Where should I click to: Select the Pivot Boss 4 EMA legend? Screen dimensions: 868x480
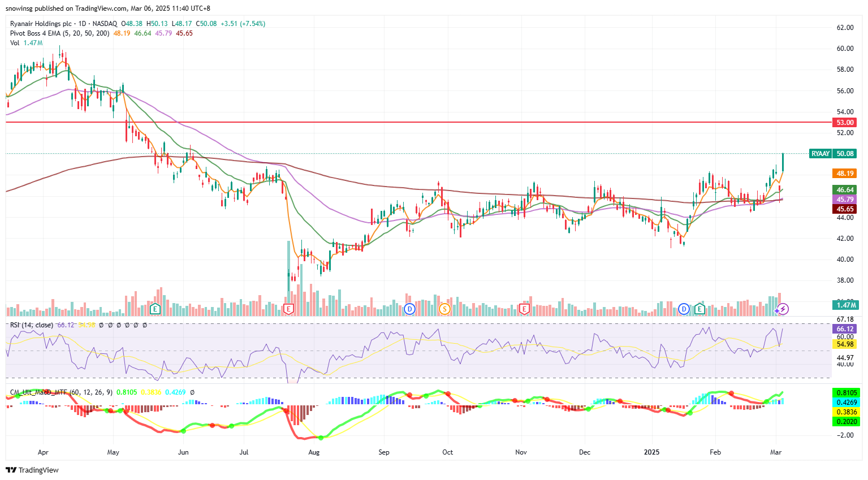[x=60, y=33]
